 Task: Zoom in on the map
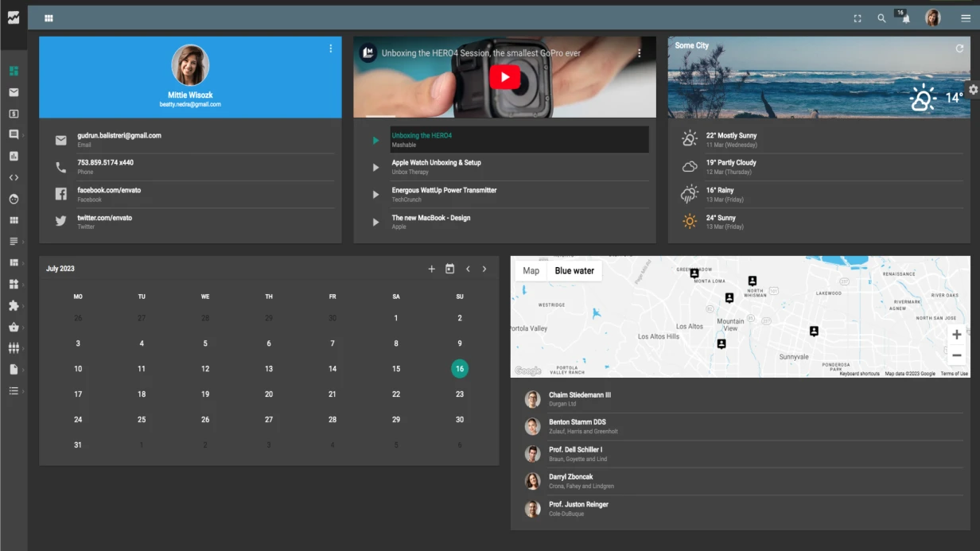point(956,335)
